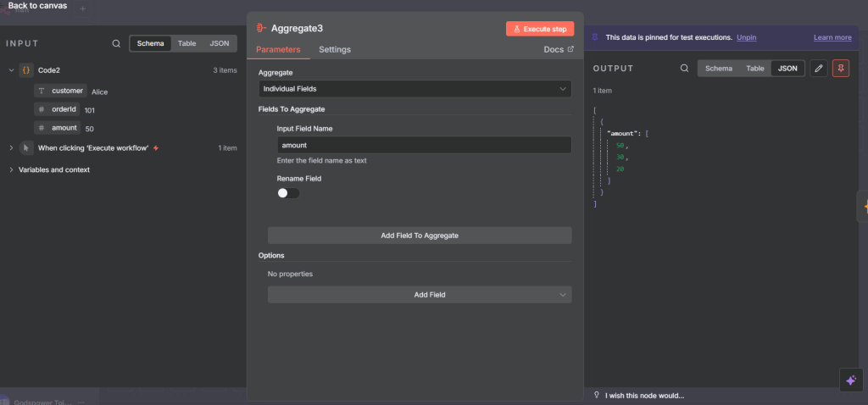The width and height of the screenshot is (868, 405).
Task: Switch output view to Schema
Action: pos(719,69)
